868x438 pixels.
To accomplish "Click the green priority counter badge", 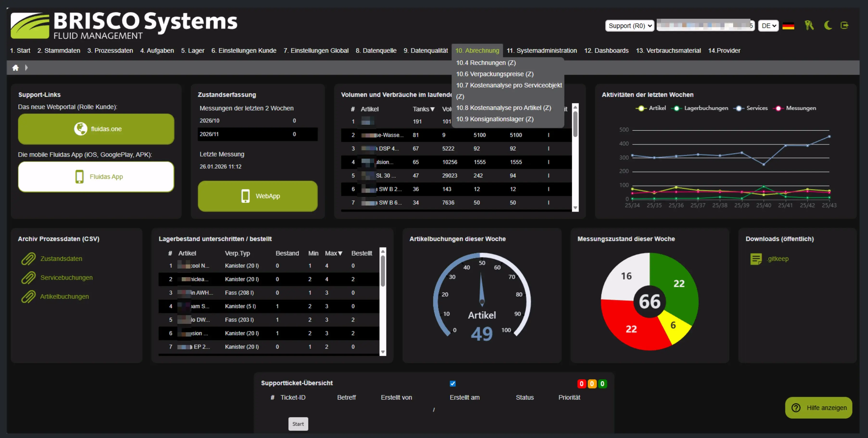I will point(602,383).
